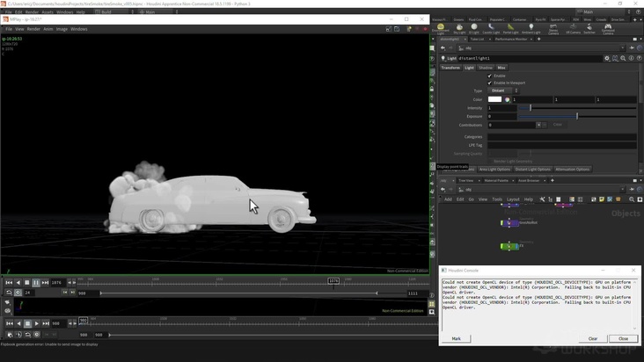Viewport: 644px width, 362px height.
Task: Open the color picker wheel icon
Action: (508, 99)
